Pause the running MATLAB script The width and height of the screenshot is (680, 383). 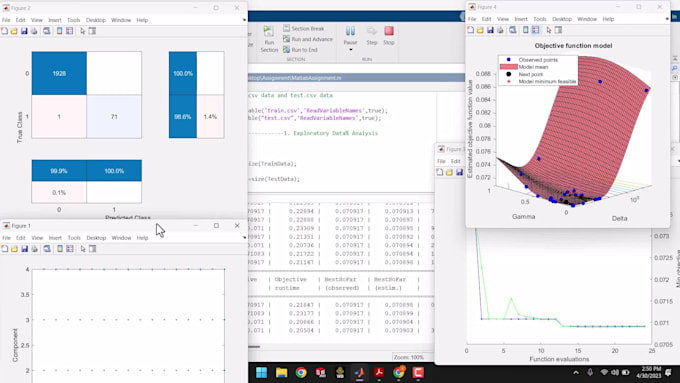pos(350,35)
